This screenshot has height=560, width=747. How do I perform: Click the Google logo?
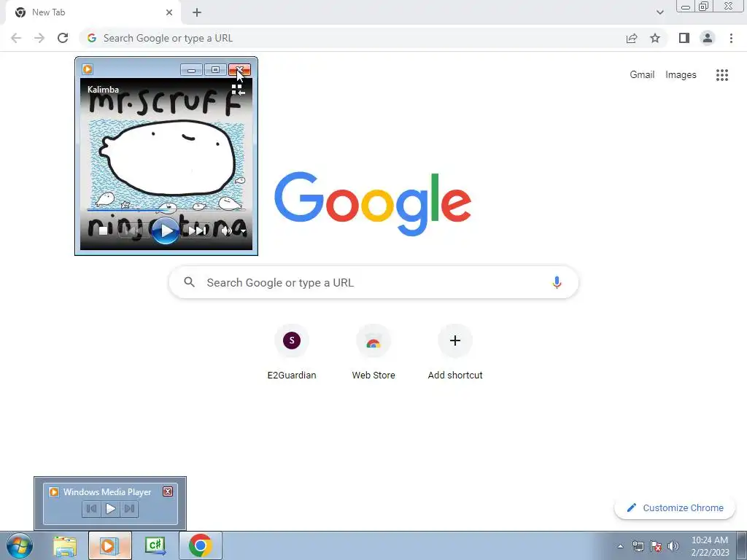click(373, 204)
